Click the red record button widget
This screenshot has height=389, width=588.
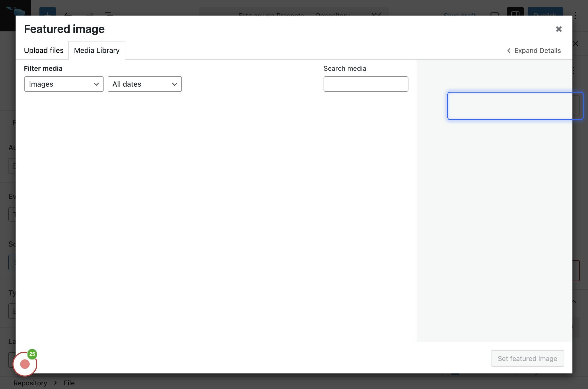(25, 364)
